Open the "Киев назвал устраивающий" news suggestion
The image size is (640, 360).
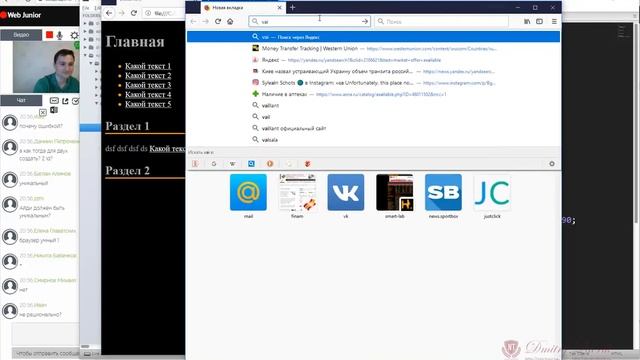[x=373, y=71]
